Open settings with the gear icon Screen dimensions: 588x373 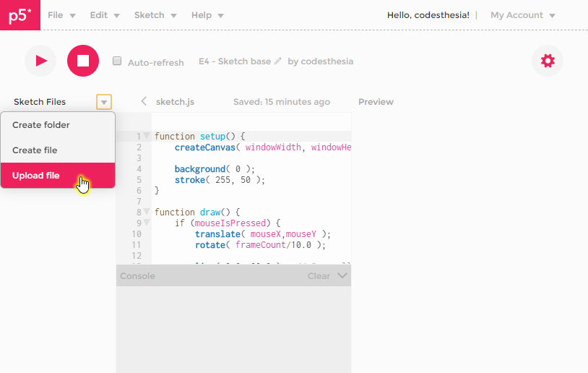(548, 61)
